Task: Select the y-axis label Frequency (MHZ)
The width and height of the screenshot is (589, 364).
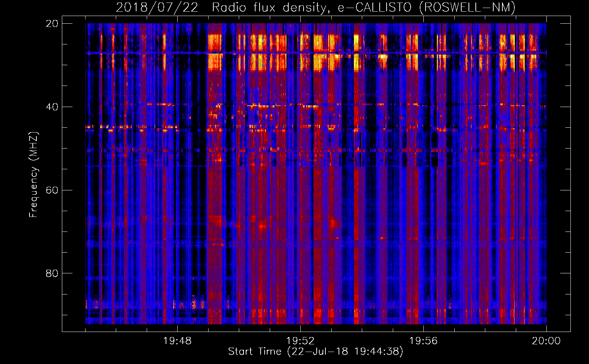Action: pos(33,175)
